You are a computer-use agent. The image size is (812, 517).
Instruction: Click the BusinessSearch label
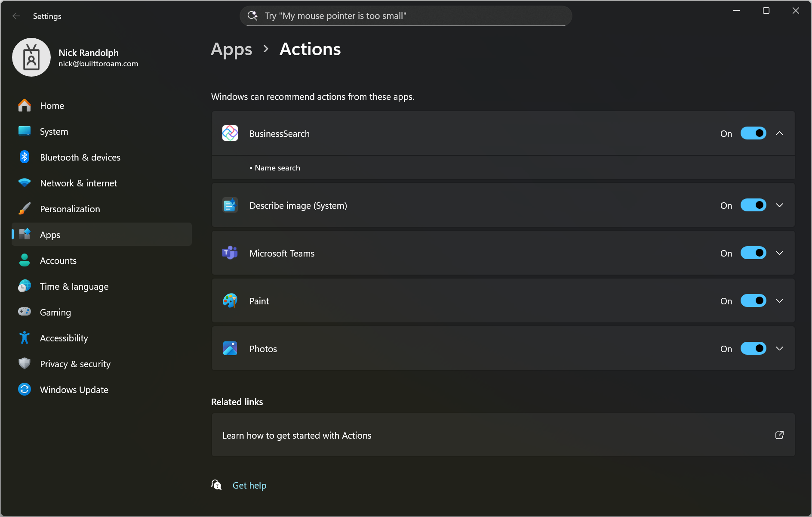click(280, 133)
